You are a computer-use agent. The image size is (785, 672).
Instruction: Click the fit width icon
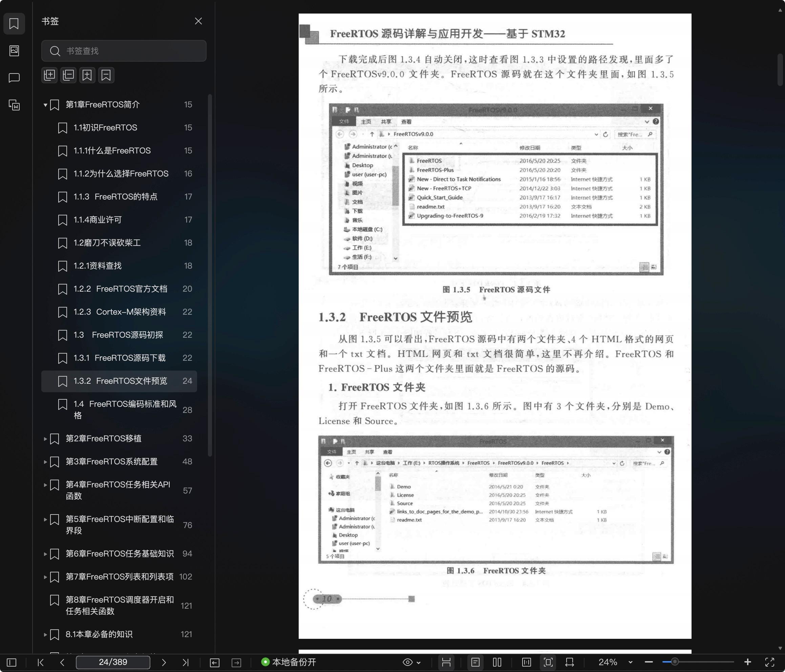pyautogui.click(x=526, y=662)
